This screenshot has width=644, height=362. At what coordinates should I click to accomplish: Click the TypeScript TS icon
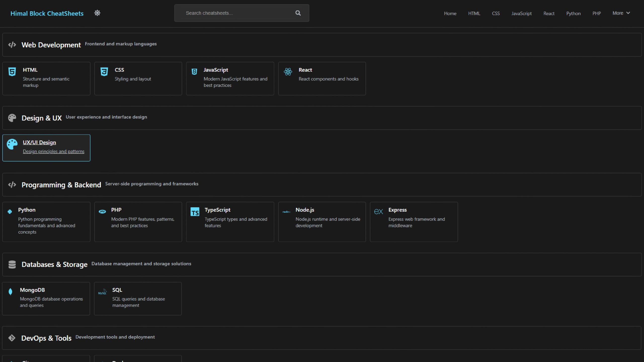tap(195, 212)
